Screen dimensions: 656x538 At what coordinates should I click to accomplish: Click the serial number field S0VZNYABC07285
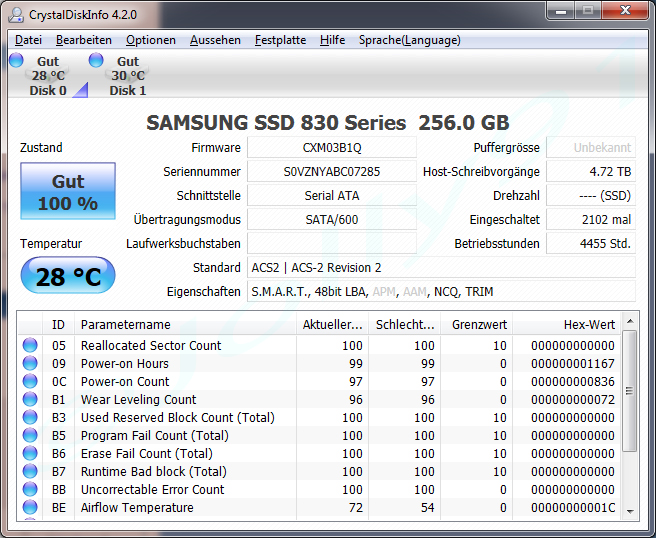tap(332, 172)
